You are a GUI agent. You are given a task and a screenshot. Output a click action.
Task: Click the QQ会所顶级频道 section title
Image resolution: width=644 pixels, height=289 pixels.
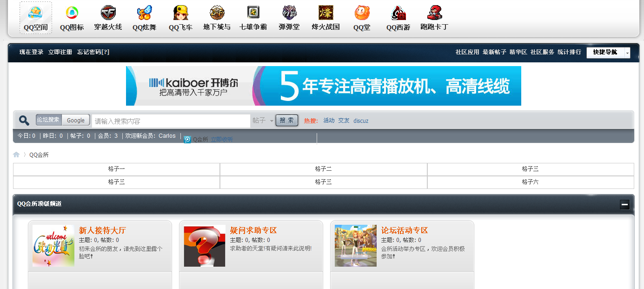(40, 204)
